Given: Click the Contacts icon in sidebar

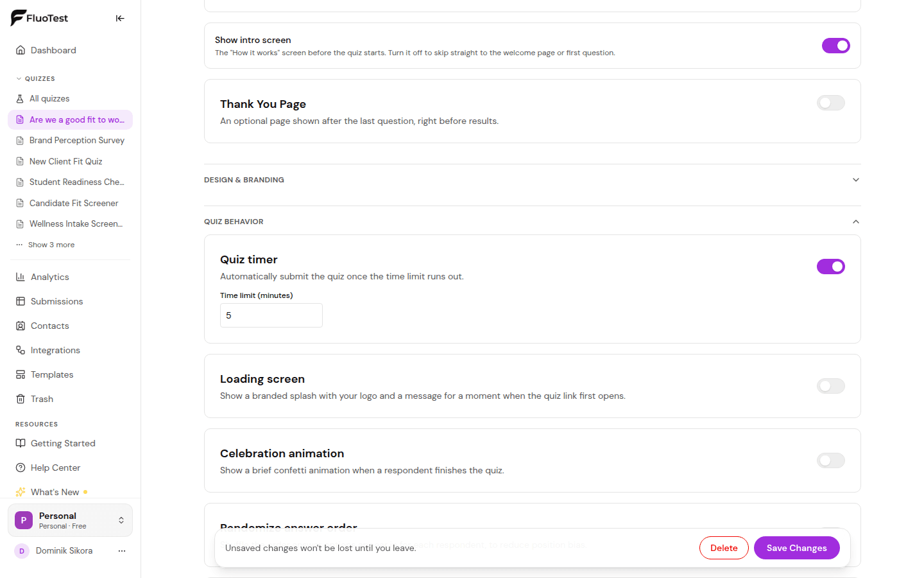Looking at the screenshot, I should [21, 326].
